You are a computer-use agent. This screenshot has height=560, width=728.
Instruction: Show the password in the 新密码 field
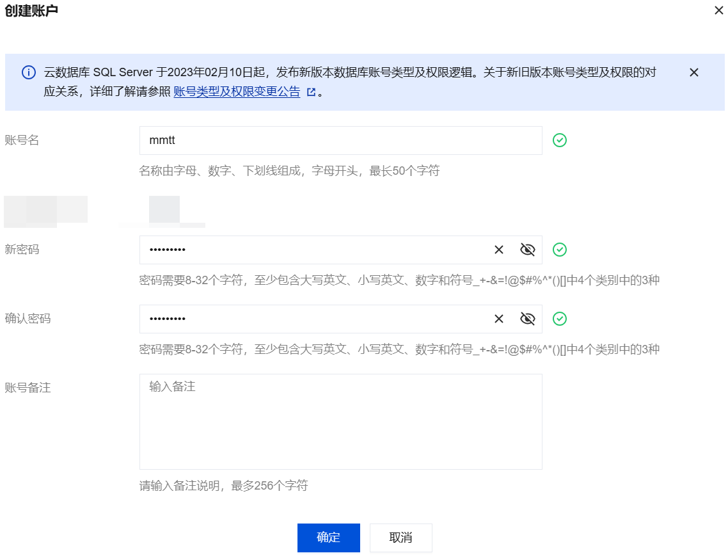click(x=527, y=250)
